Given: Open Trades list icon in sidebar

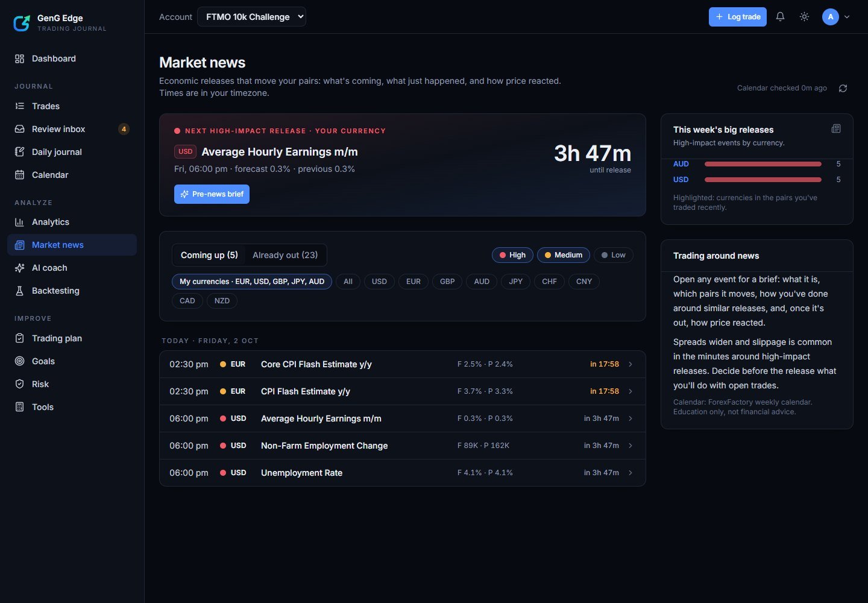Looking at the screenshot, I should [20, 106].
